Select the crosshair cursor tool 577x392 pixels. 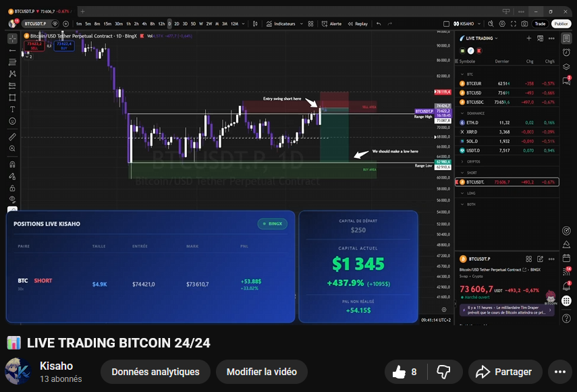[x=13, y=38]
